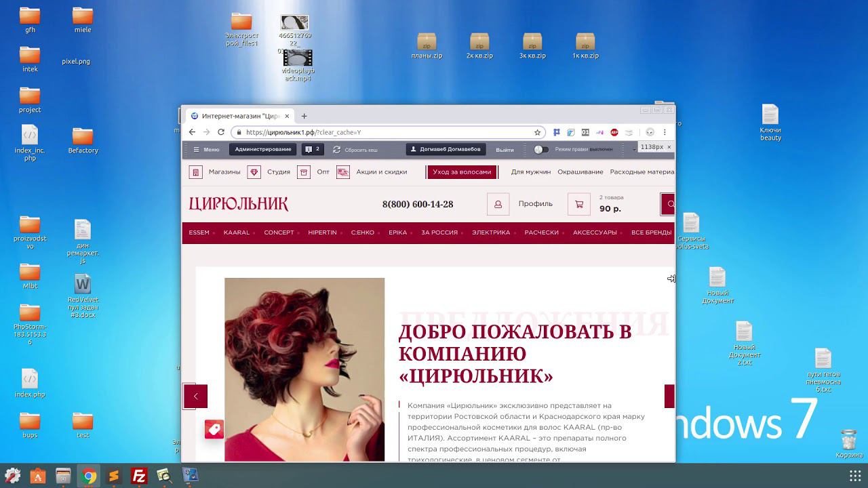Click the notifications counter showing 2
The image size is (868, 488).
coord(312,149)
